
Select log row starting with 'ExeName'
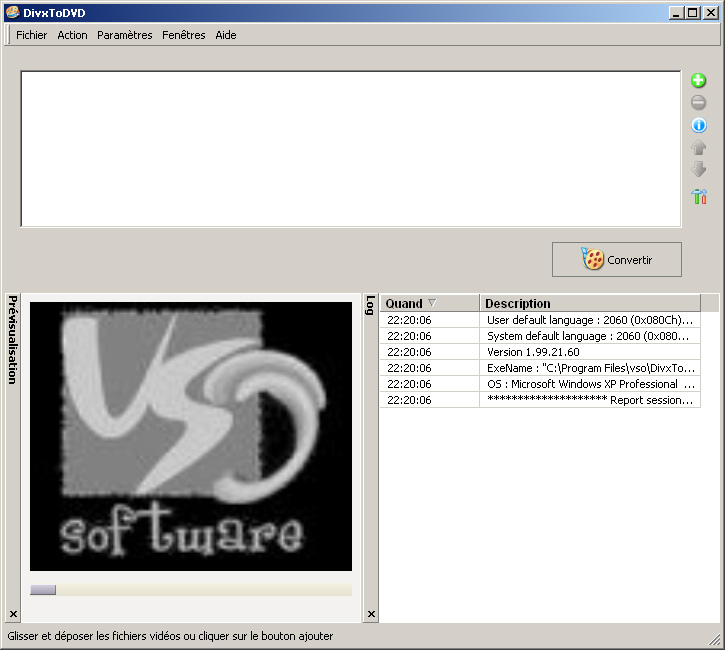pos(540,368)
